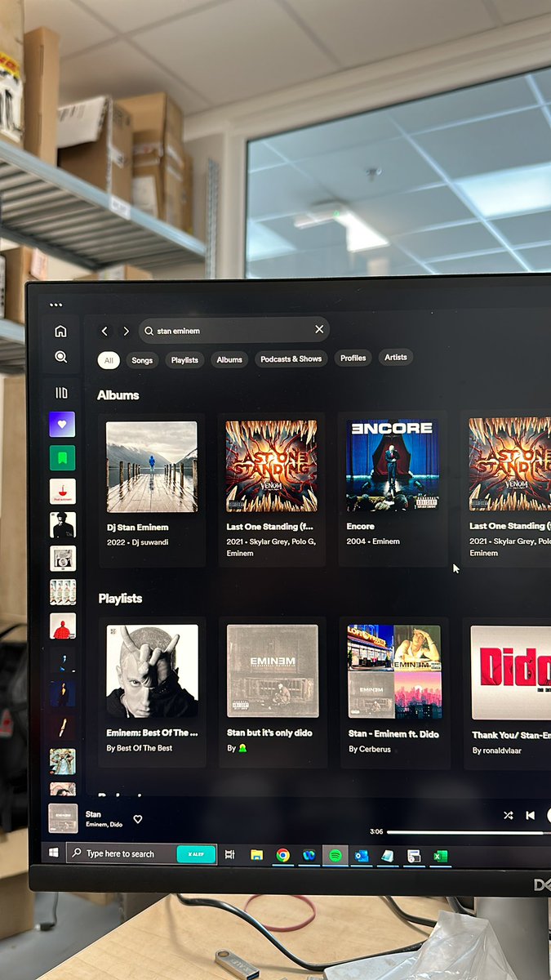Click 'Eminem: Best Of The ...' playlist title
This screenshot has width=551, height=980.
click(x=152, y=733)
